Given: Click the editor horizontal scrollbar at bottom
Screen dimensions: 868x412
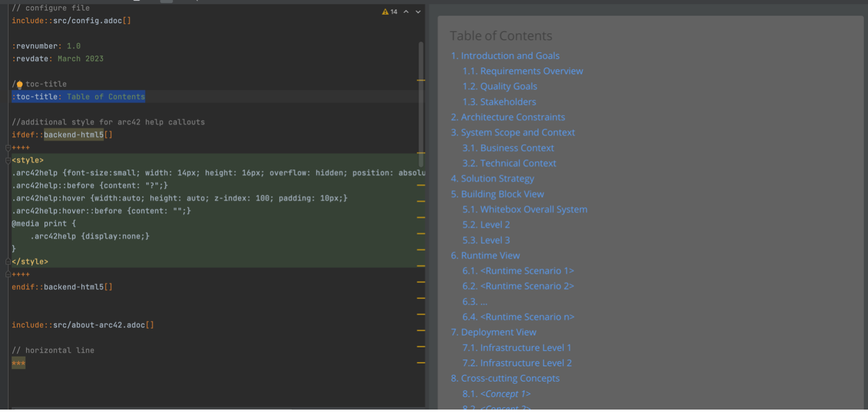Looking at the screenshot, I should (x=152, y=408).
